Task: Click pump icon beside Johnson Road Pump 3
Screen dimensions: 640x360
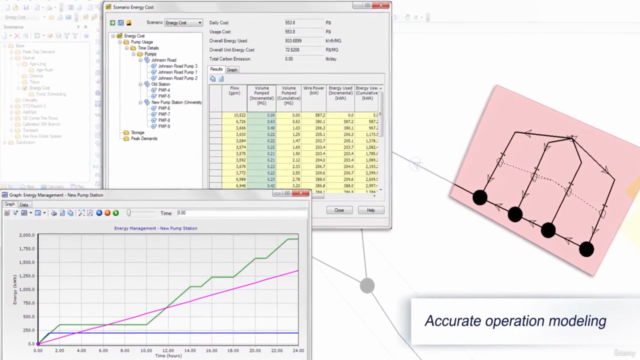Action: coord(154,66)
